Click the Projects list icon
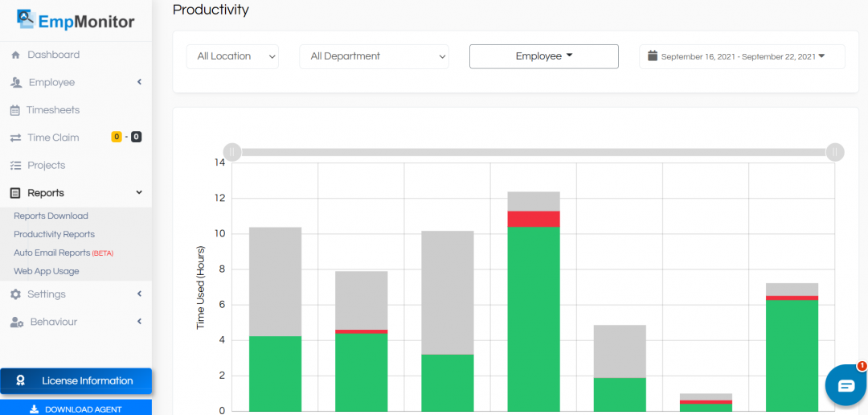Viewport: 868px width, 415px height. [15, 166]
